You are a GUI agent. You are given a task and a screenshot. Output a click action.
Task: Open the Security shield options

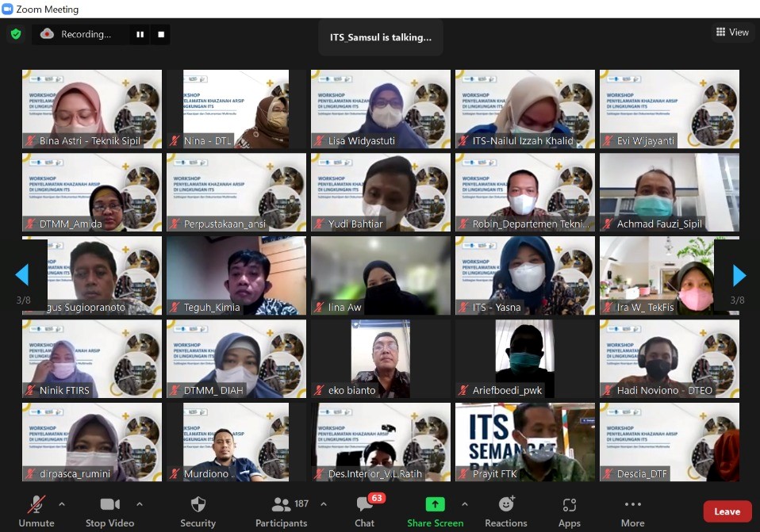pos(198,510)
